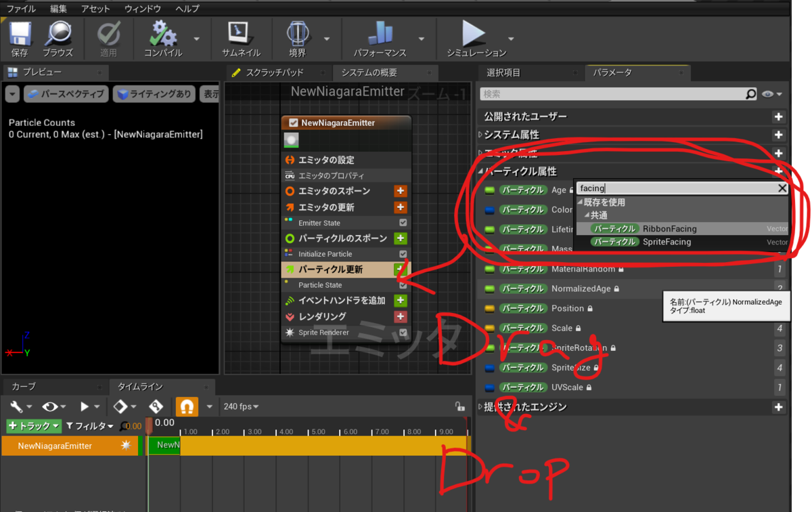Click the パフォーマンス (Performance) chart icon
Screen dimensions: 812x512
[x=380, y=35]
